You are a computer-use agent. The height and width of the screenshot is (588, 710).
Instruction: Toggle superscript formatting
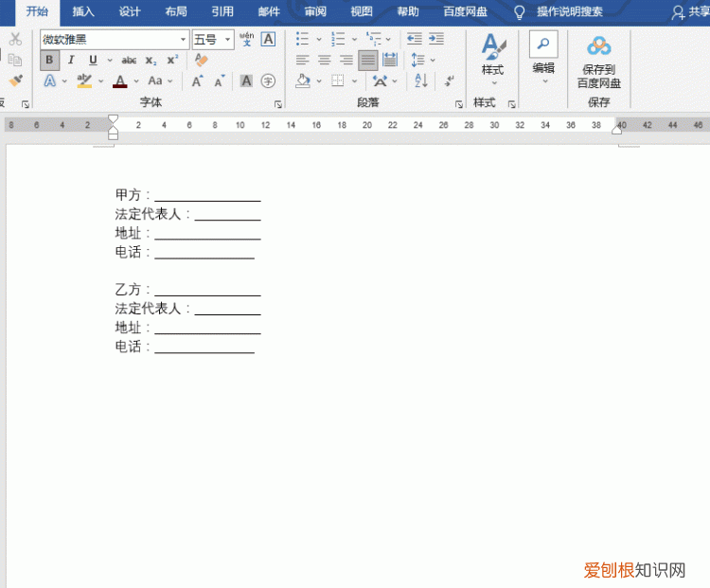pos(172,60)
